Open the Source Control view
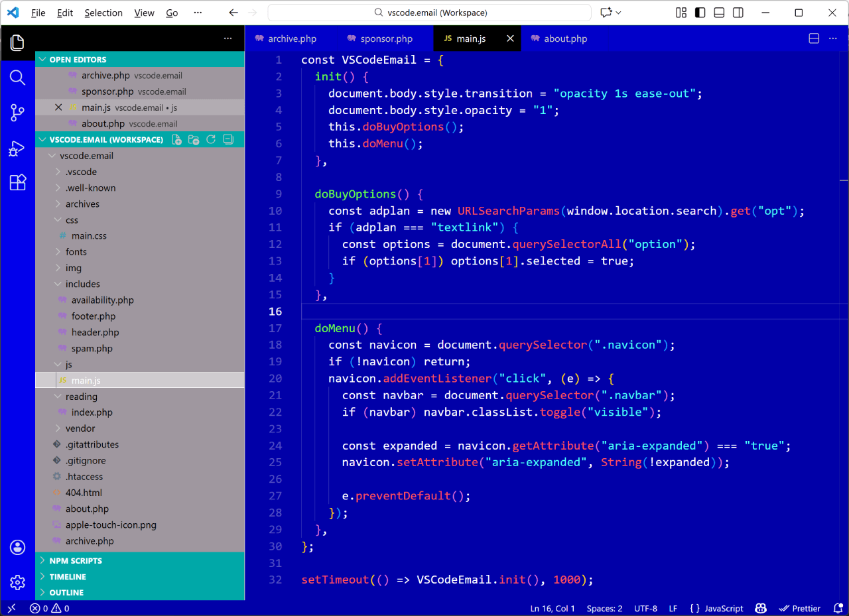The height and width of the screenshot is (616, 849). tap(17, 113)
